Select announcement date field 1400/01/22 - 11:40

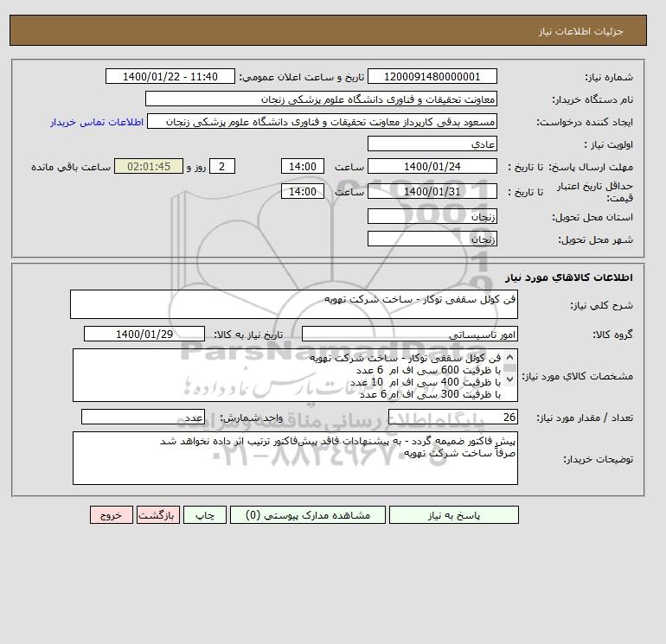(170, 77)
